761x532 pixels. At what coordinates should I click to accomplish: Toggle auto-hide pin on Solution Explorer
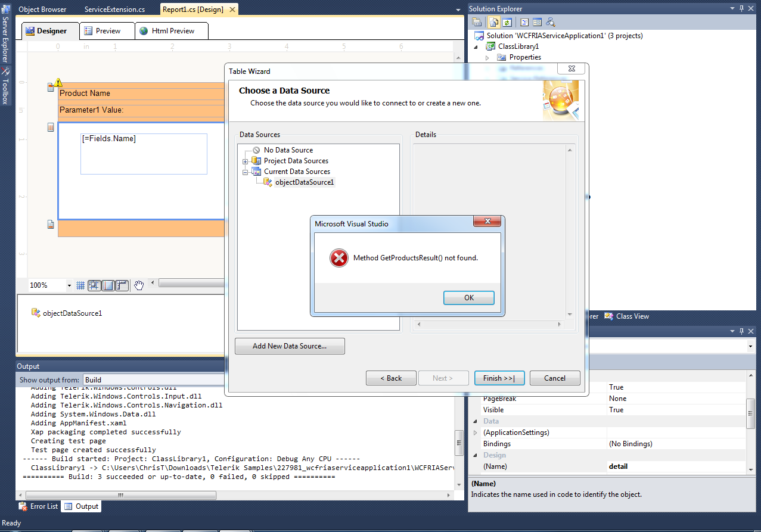(x=742, y=8)
